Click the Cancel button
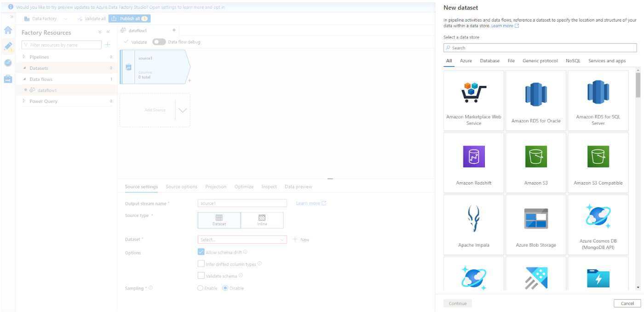 [x=627, y=303]
